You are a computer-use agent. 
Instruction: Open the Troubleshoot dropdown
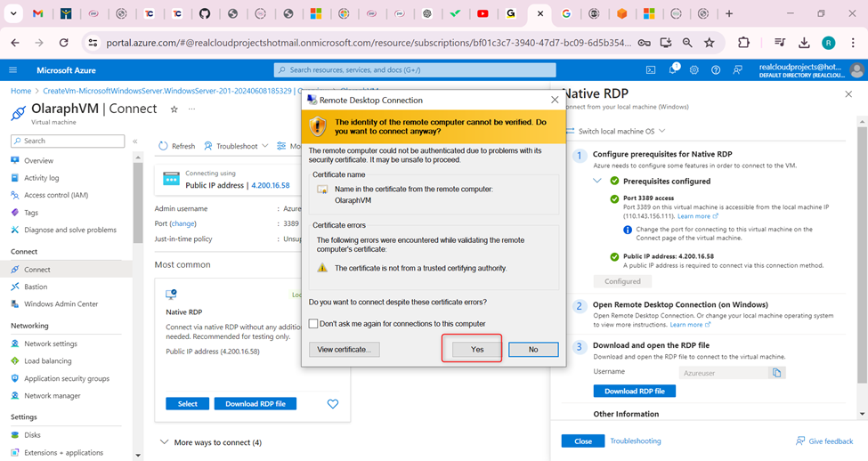click(x=237, y=146)
